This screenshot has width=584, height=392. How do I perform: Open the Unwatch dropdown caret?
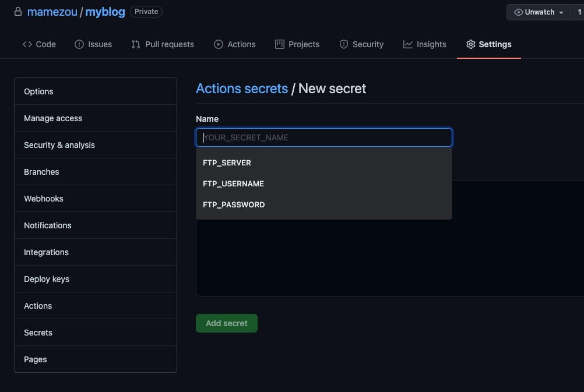click(561, 13)
